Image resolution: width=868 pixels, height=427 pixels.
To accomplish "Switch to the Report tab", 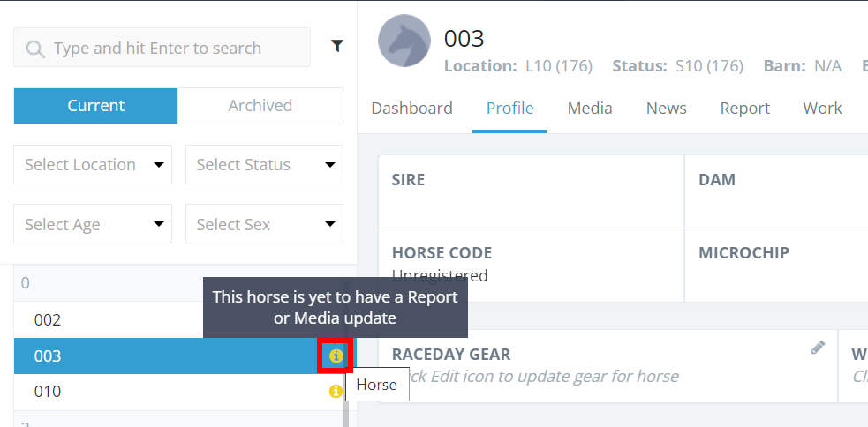I will pos(744,109).
